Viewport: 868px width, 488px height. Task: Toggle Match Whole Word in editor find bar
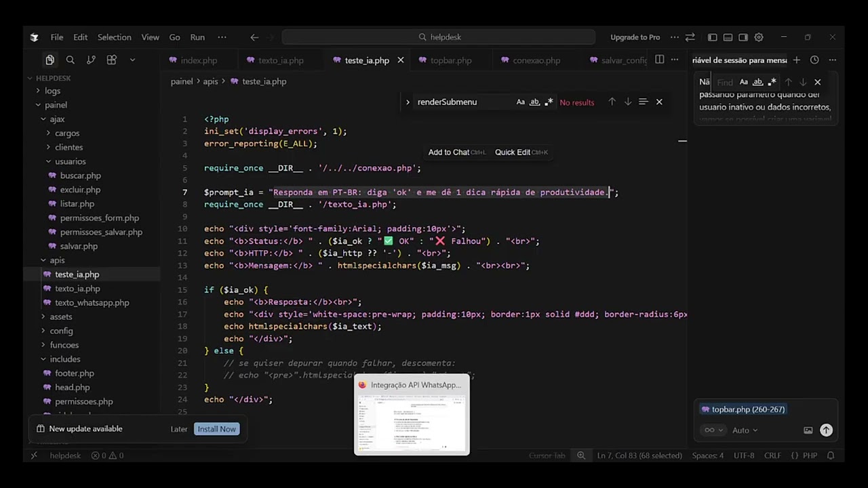tap(534, 102)
